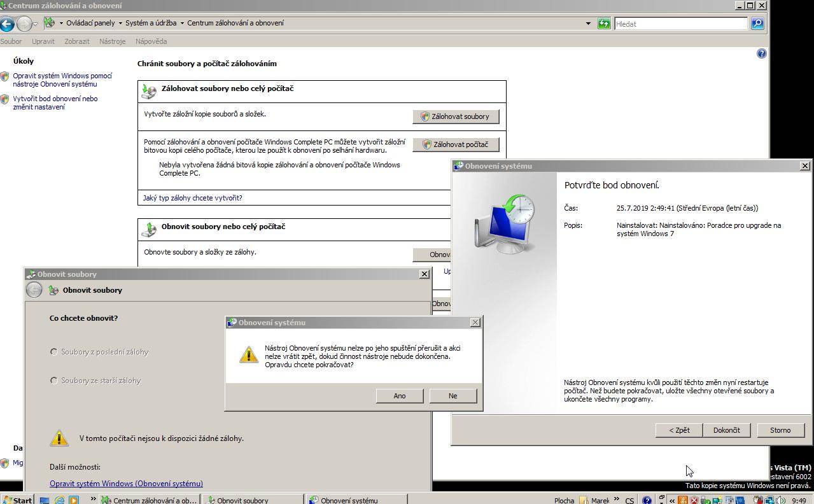Click the Start button
This screenshot has height=504, width=814.
click(x=17, y=500)
